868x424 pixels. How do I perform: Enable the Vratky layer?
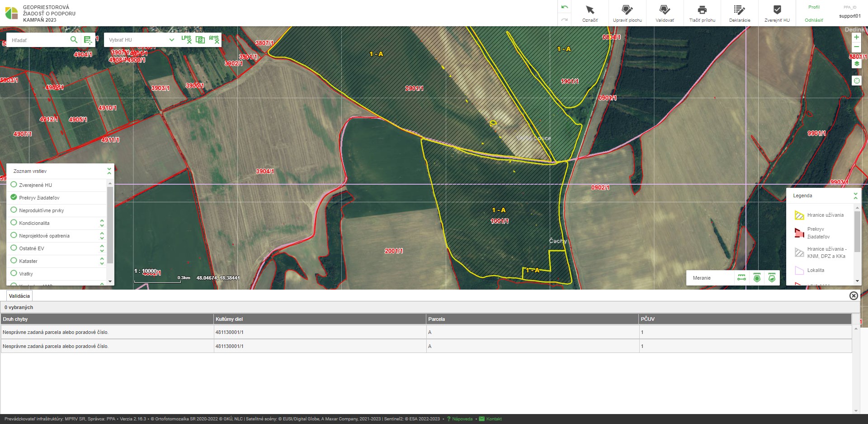pyautogui.click(x=14, y=273)
